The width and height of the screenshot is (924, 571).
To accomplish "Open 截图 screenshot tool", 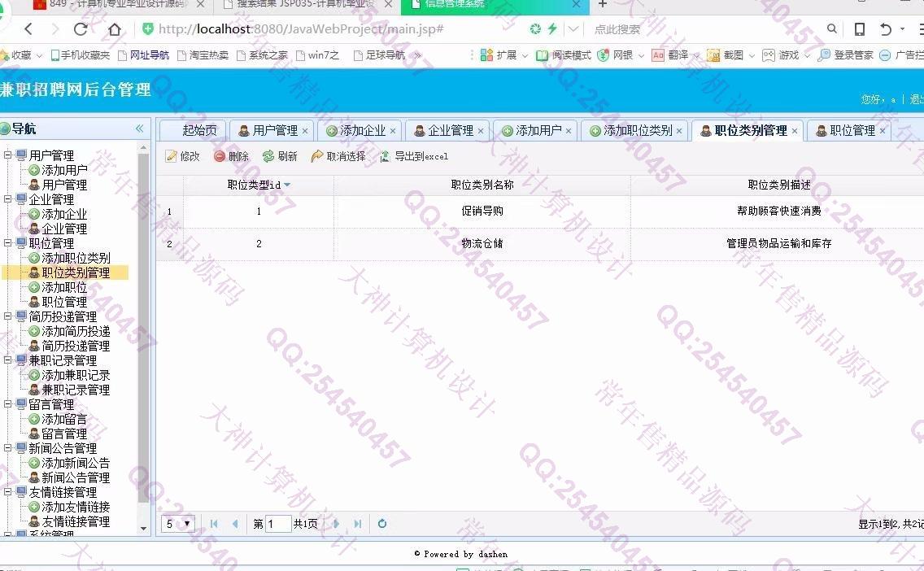I will pyautogui.click(x=730, y=54).
